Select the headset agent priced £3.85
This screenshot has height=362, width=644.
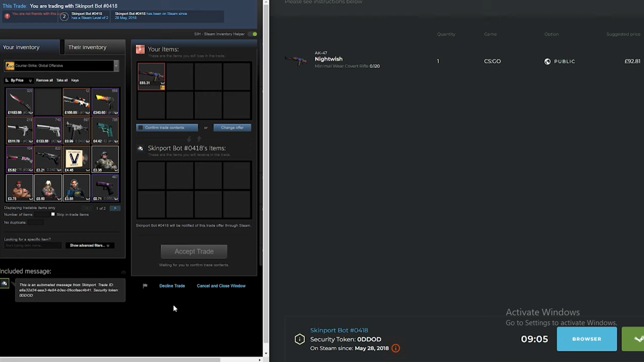(76, 188)
